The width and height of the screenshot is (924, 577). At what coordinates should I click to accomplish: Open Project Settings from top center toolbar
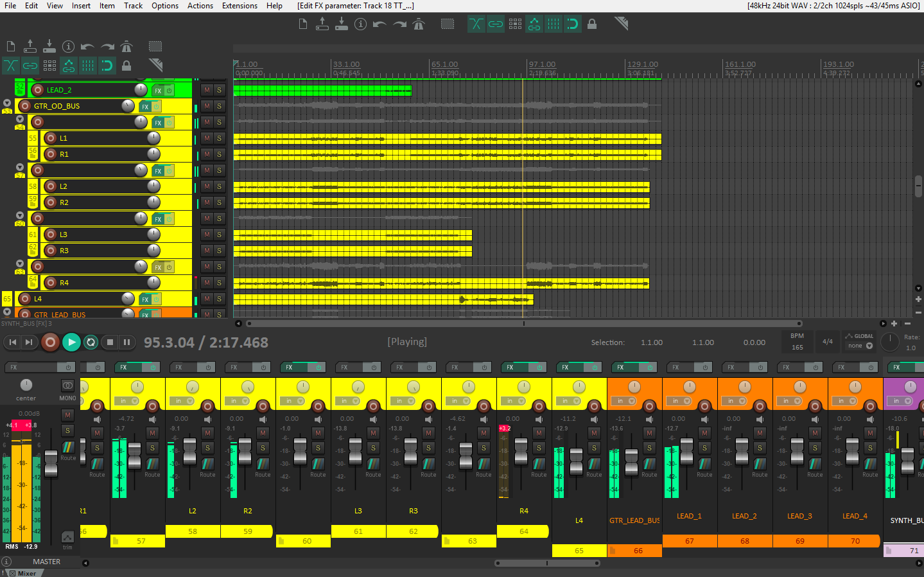[x=361, y=24]
